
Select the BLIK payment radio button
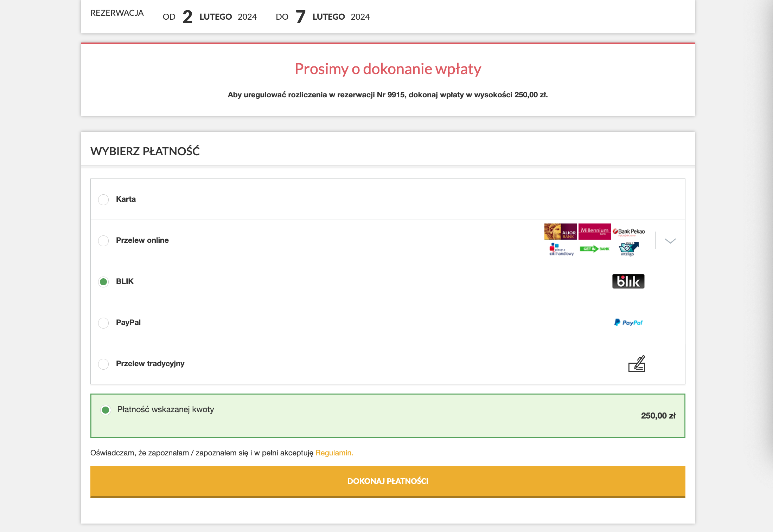click(x=103, y=282)
